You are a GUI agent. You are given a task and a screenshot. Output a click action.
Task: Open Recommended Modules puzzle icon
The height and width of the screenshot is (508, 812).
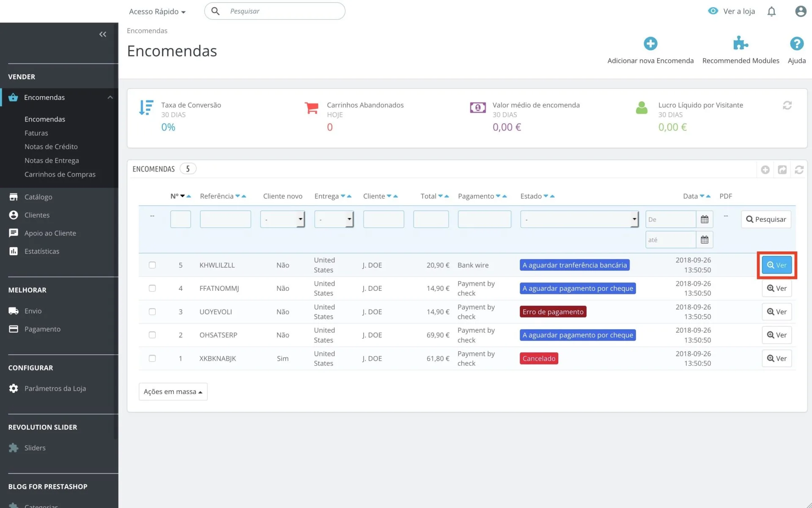[741, 44]
